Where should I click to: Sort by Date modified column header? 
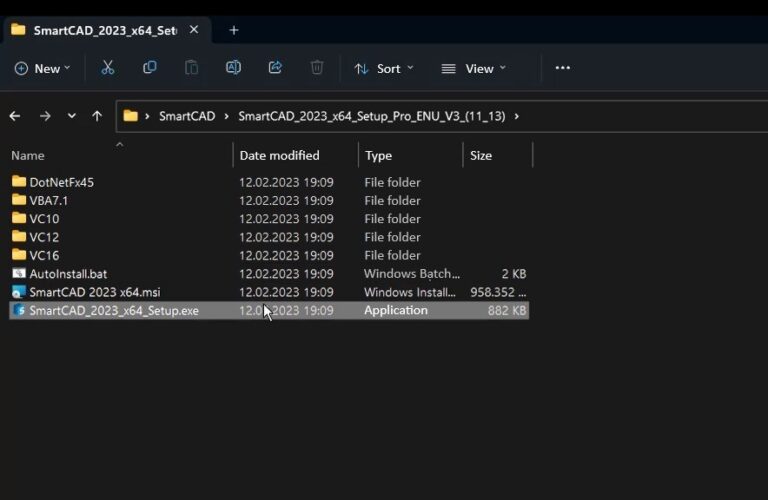[x=280, y=155]
